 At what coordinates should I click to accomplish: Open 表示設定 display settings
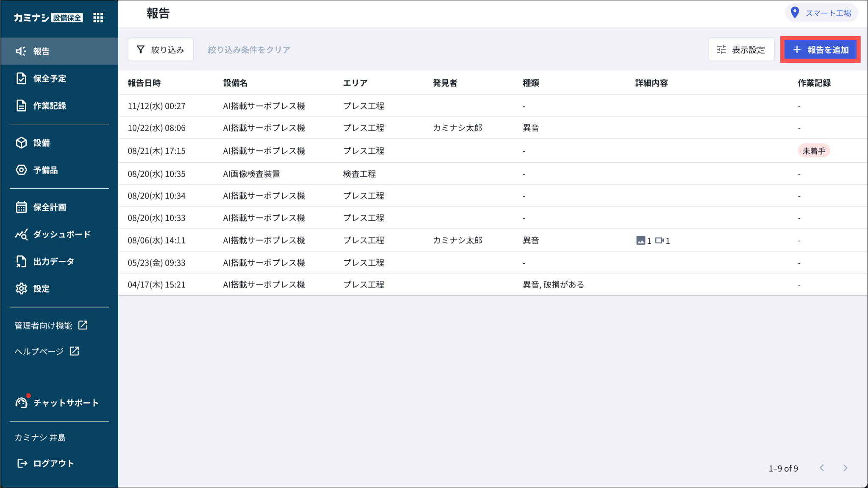[x=741, y=50]
